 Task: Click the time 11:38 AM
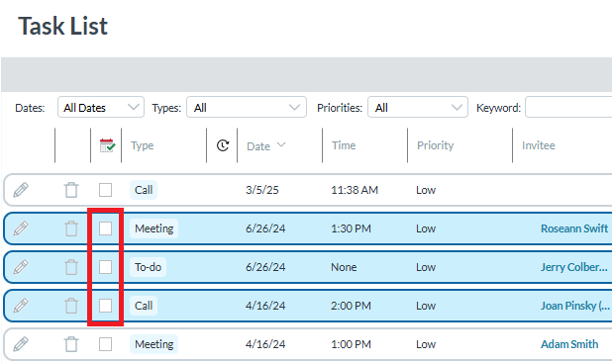coord(355,190)
